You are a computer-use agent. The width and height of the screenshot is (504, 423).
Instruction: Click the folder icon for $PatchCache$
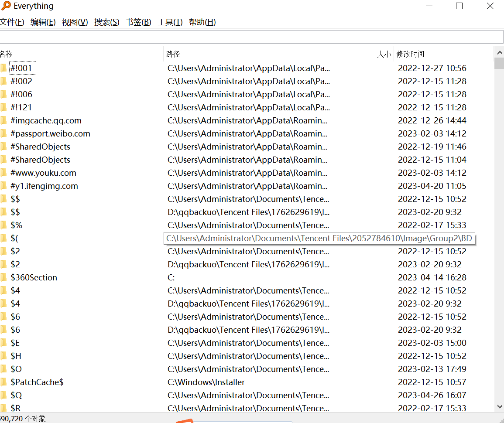click(4, 382)
